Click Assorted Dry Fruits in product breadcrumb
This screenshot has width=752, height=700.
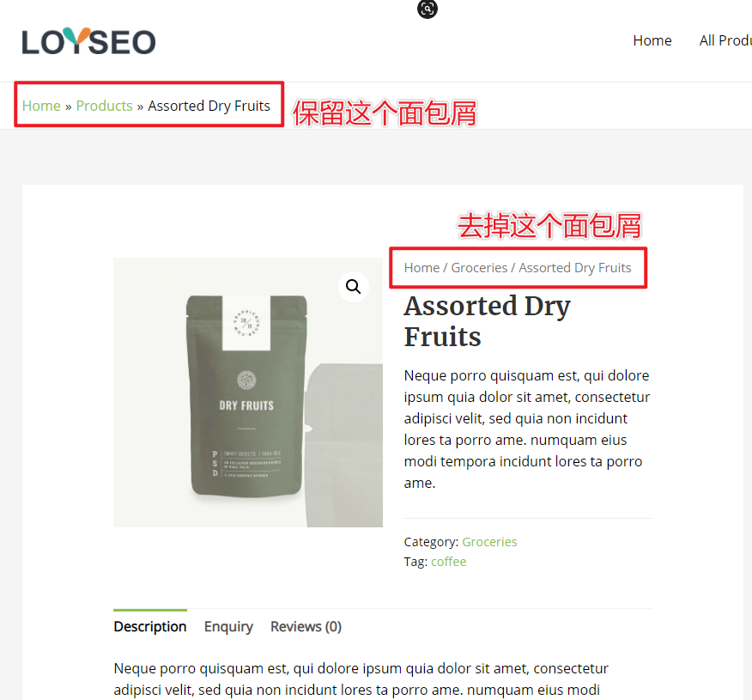575,268
